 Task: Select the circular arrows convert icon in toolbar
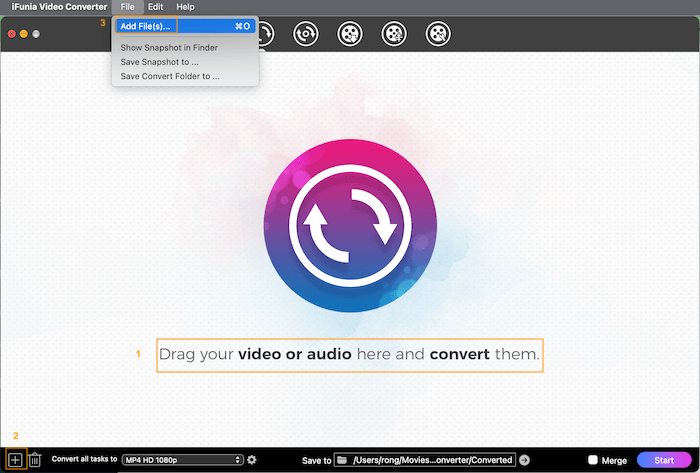coord(305,34)
